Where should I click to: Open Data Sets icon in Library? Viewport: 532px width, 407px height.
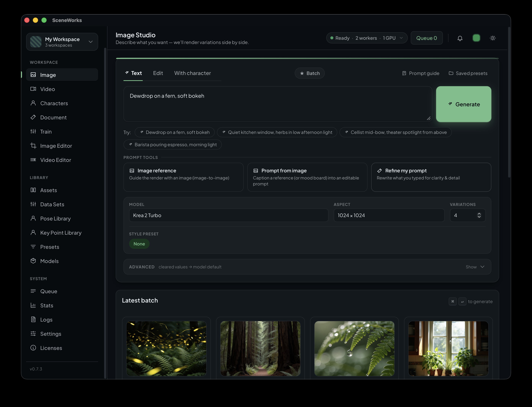pyautogui.click(x=33, y=204)
